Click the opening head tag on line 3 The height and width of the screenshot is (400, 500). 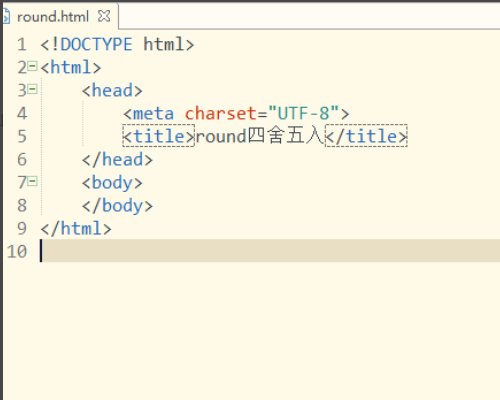(x=112, y=90)
